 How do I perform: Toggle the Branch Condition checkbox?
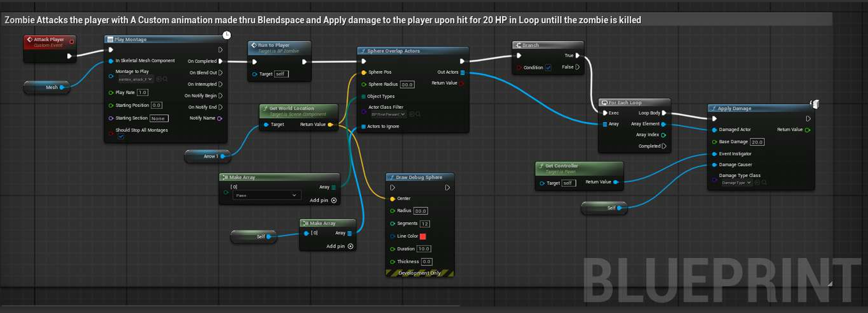tap(548, 67)
